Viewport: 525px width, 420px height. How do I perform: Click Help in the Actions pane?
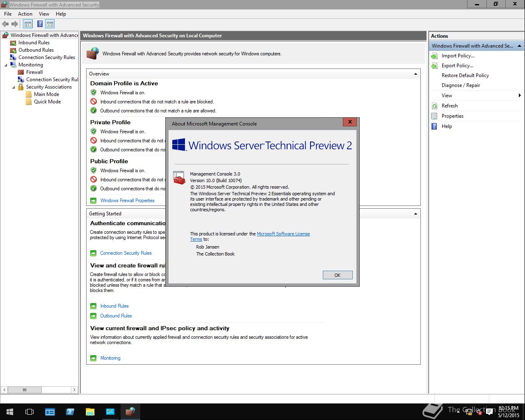pos(447,126)
